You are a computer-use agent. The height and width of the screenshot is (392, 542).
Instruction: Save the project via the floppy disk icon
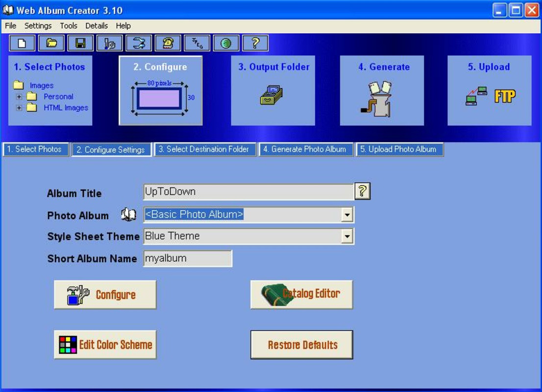79,43
